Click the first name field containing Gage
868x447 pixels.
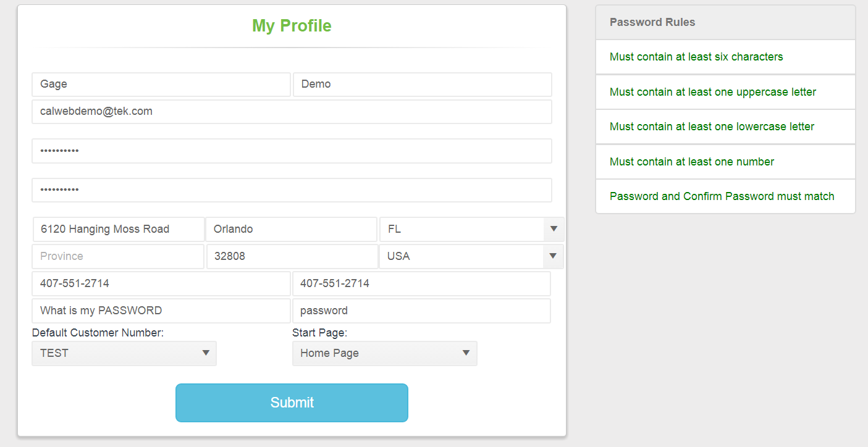coord(161,85)
